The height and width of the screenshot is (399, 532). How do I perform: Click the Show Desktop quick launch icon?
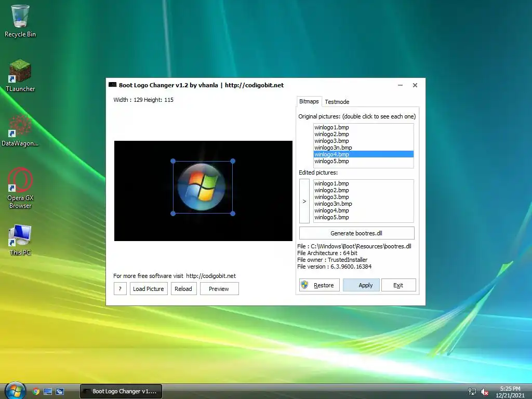click(48, 391)
